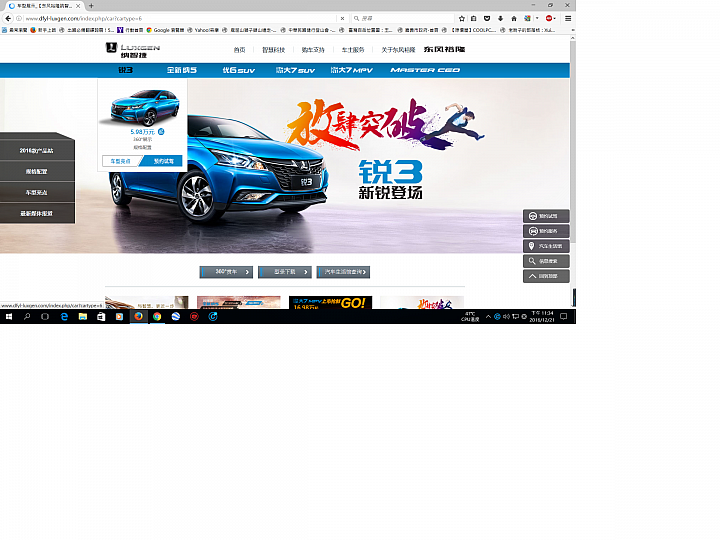Viewport: 720px width, 540px height.
Task: Select the 全新纳5 model tab
Action: click(181, 70)
